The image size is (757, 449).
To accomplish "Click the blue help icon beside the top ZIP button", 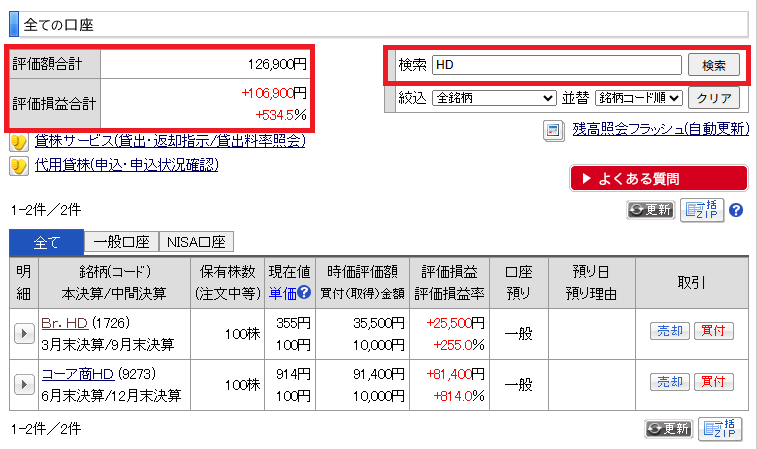I will (735, 210).
